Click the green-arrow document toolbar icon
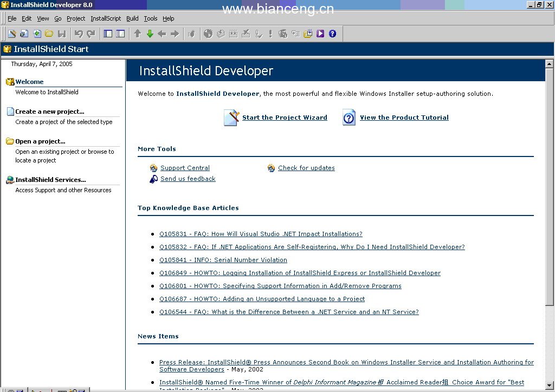 click(37, 34)
